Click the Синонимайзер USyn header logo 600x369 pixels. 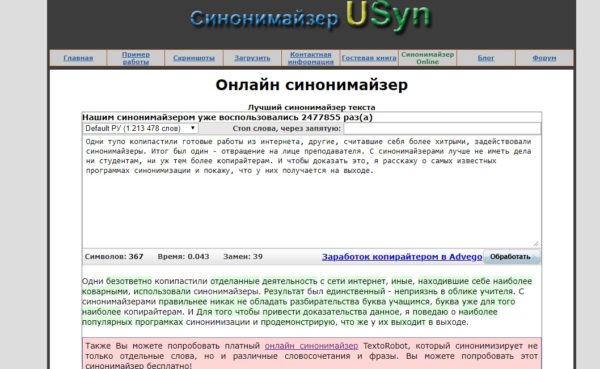(x=310, y=17)
